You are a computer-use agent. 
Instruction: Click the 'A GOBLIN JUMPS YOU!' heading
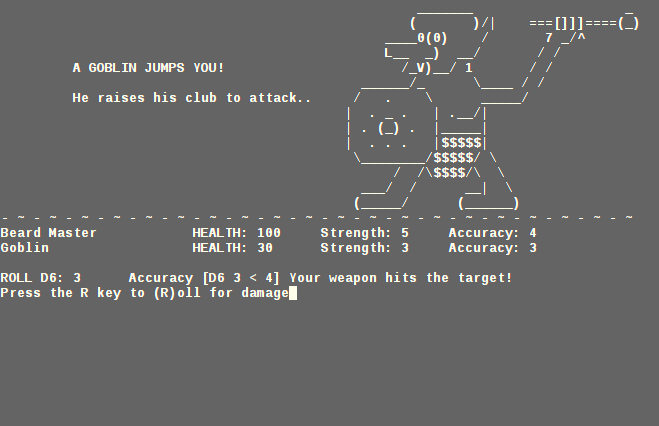[x=148, y=68]
